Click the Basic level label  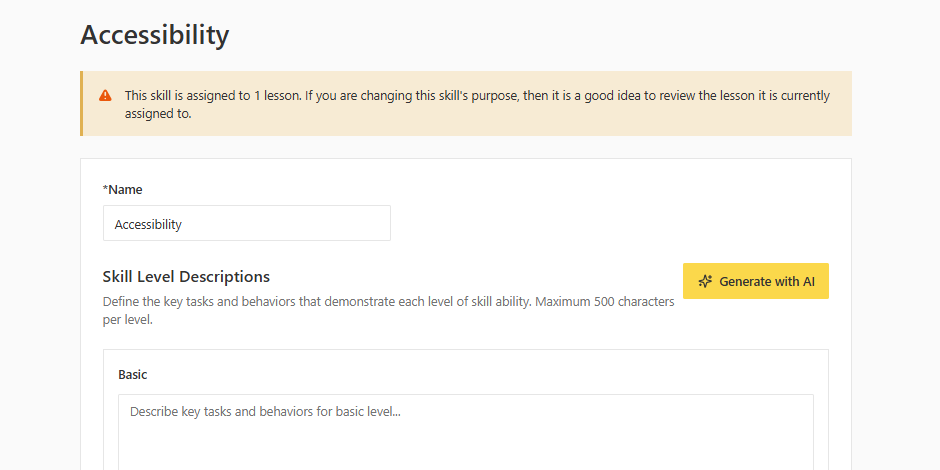pos(133,375)
